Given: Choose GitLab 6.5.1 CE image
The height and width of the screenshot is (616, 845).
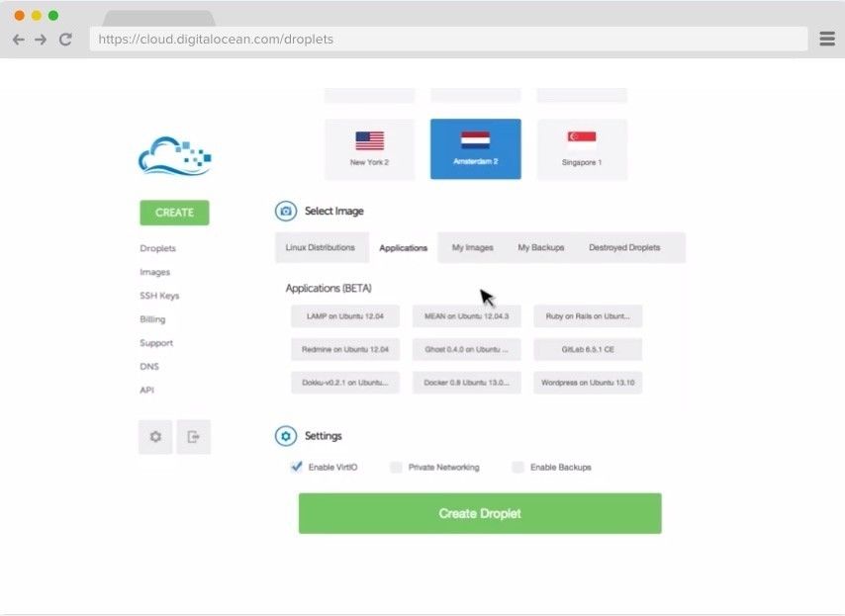Looking at the screenshot, I should (x=588, y=349).
